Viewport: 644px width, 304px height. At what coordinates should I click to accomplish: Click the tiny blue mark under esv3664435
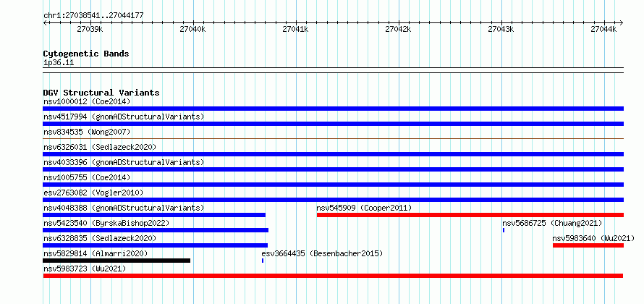[x=263, y=261]
